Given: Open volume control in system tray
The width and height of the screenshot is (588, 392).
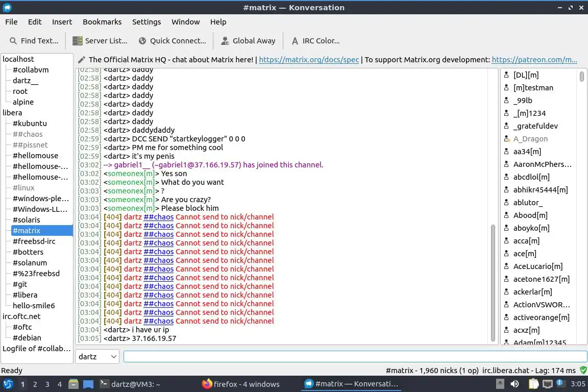Looking at the screenshot, I should (x=515, y=384).
